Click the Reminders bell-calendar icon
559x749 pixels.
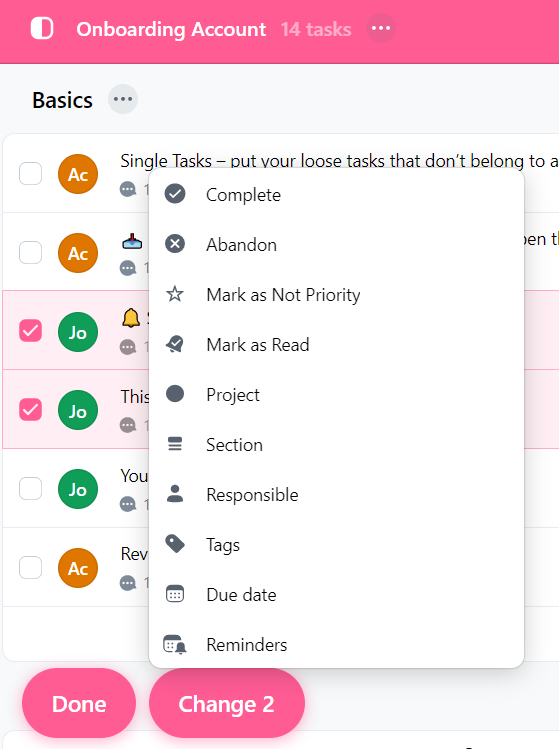pos(175,644)
